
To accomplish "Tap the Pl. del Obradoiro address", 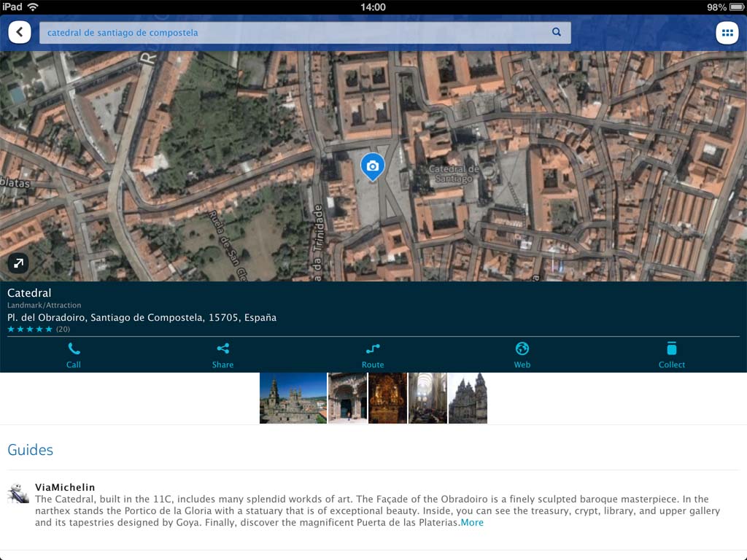I will click(x=142, y=318).
